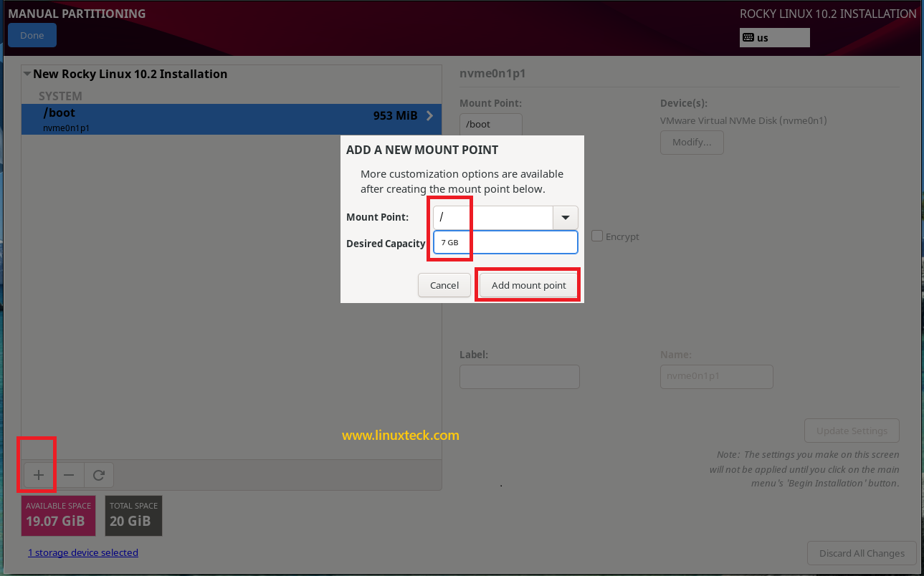Click the SYSTEM group heading
Viewport: 924px width, 576px height.
coord(60,96)
